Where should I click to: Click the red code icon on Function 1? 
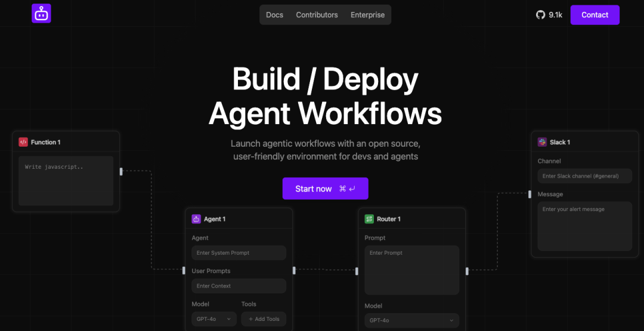point(23,142)
